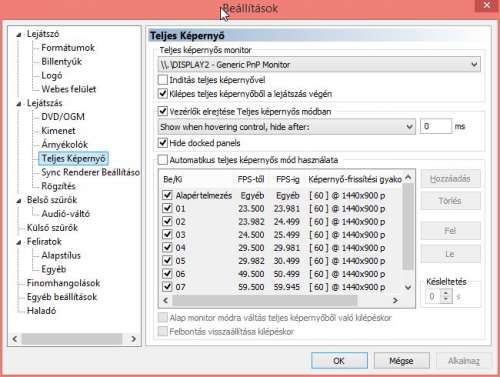Click the mode list's scroll-left arrow

165,300
